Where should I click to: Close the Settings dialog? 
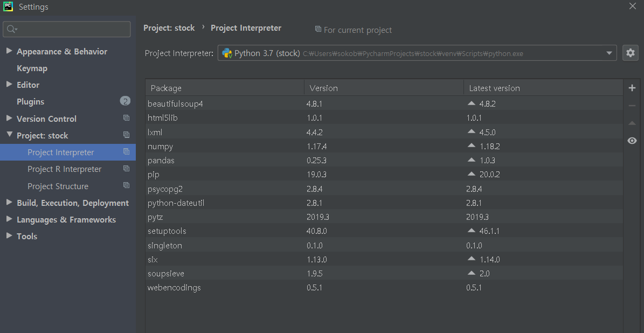pyautogui.click(x=633, y=6)
